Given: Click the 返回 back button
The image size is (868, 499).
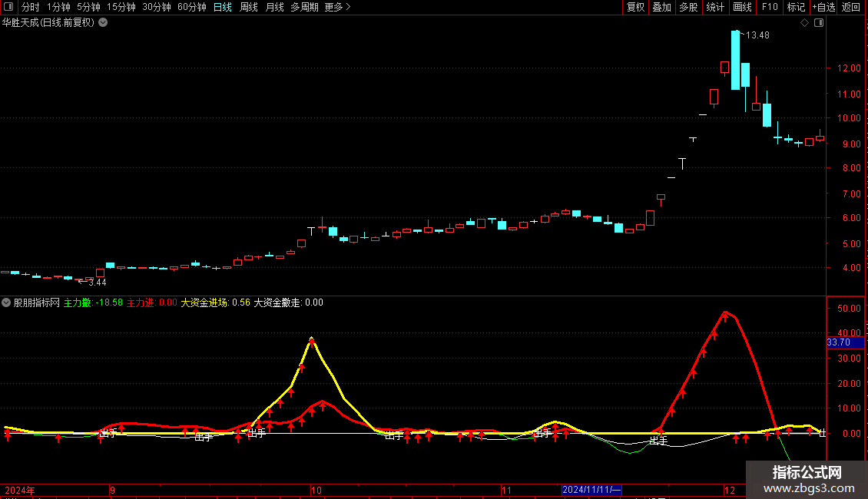Looking at the screenshot, I should point(851,7).
